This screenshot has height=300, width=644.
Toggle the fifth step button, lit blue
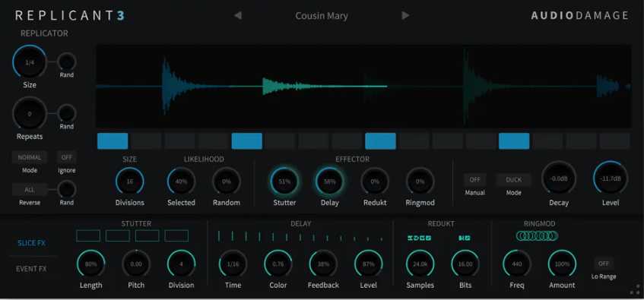click(247, 141)
